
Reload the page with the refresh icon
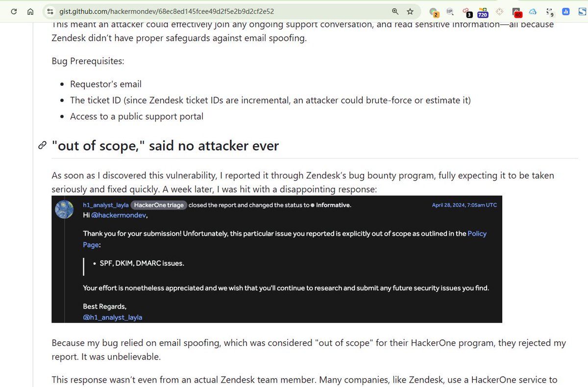click(13, 11)
